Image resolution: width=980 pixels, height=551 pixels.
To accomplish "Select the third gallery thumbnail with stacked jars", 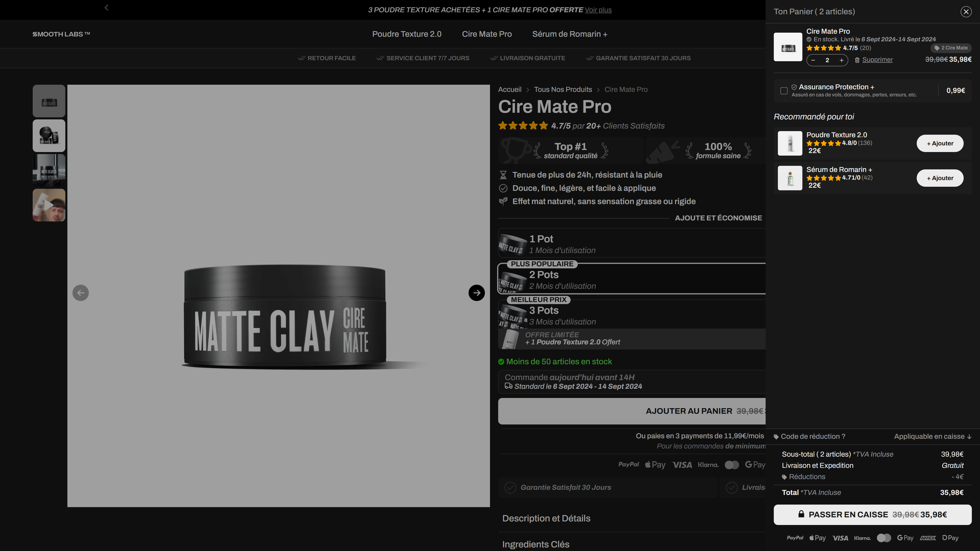I will 49,170.
